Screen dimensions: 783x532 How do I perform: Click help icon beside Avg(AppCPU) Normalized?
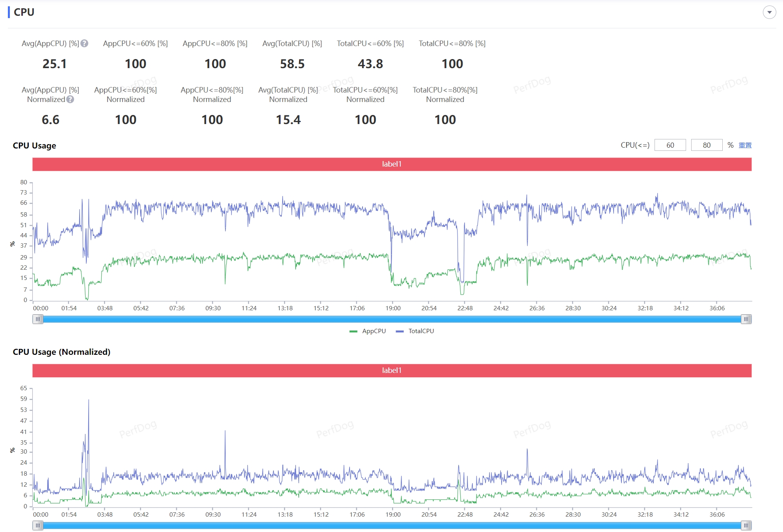click(x=70, y=100)
